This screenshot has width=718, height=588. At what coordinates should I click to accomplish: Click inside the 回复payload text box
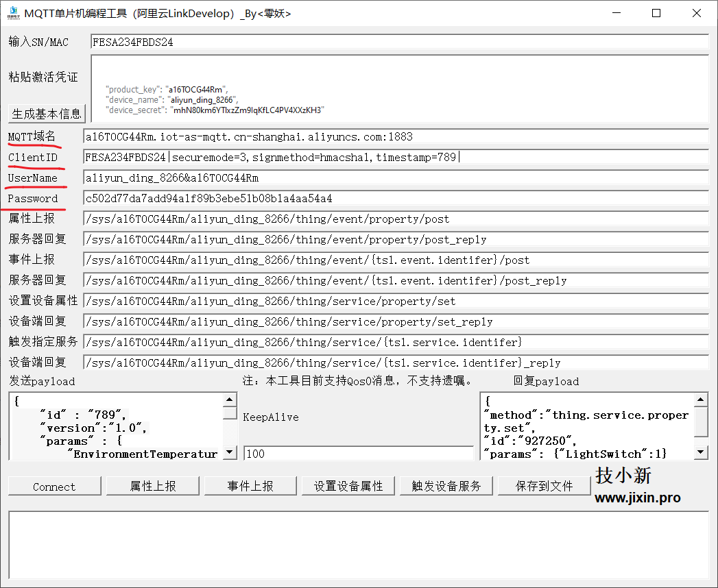[588, 426]
